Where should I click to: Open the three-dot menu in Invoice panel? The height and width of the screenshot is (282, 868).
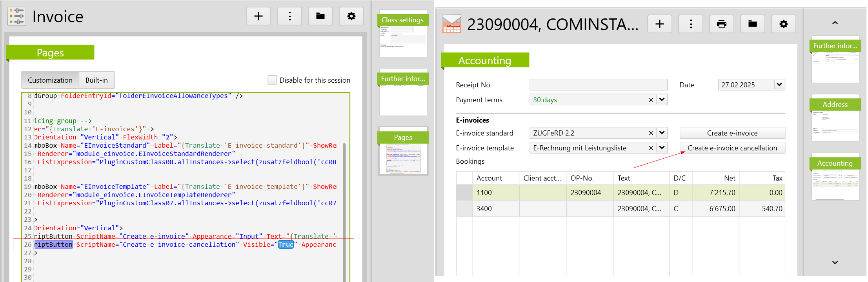click(x=289, y=16)
